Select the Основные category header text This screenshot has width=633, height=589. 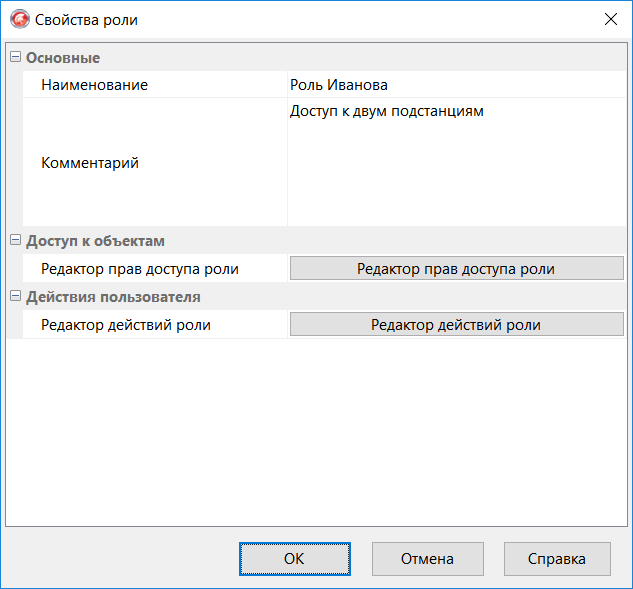[63, 58]
